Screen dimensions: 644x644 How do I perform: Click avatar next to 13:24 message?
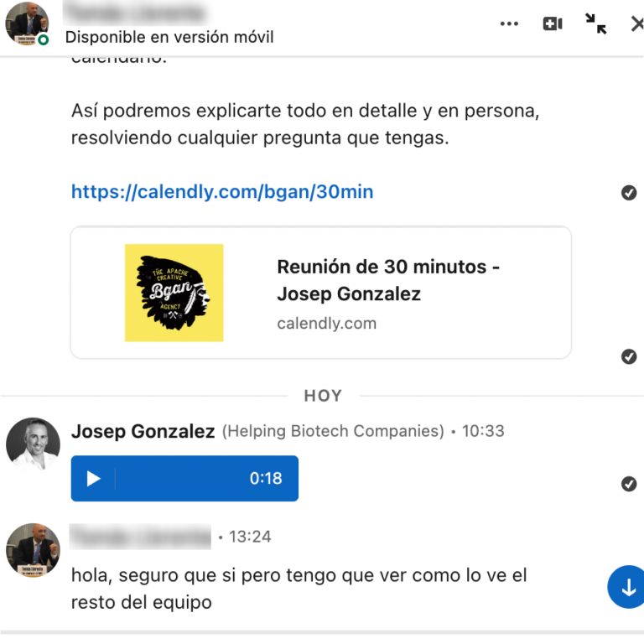tap(33, 550)
